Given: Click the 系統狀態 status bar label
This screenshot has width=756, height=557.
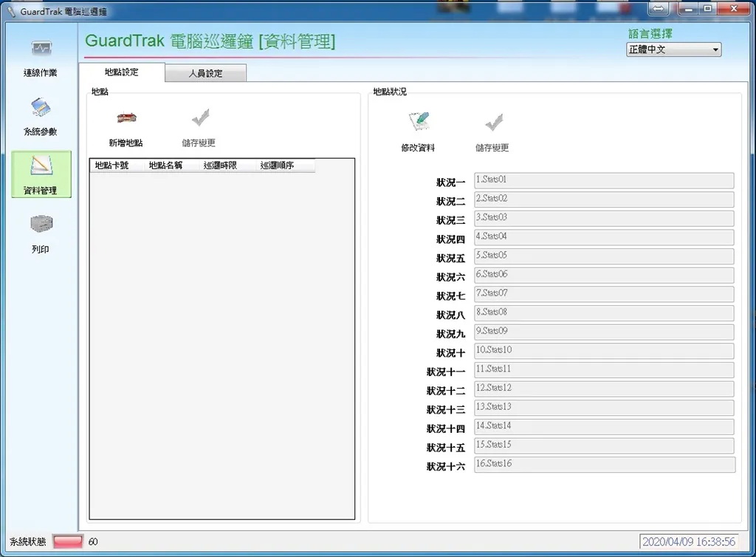Looking at the screenshot, I should coord(28,541).
